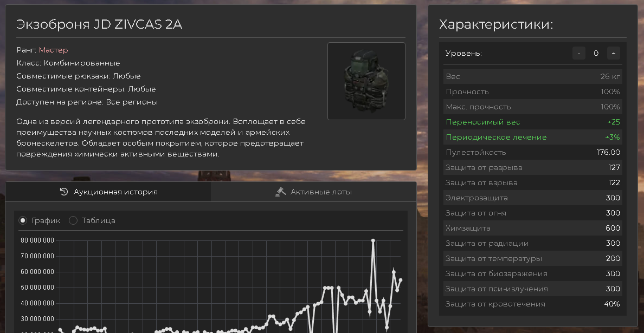Click the Защита от взрыва 122 row

pos(533,182)
